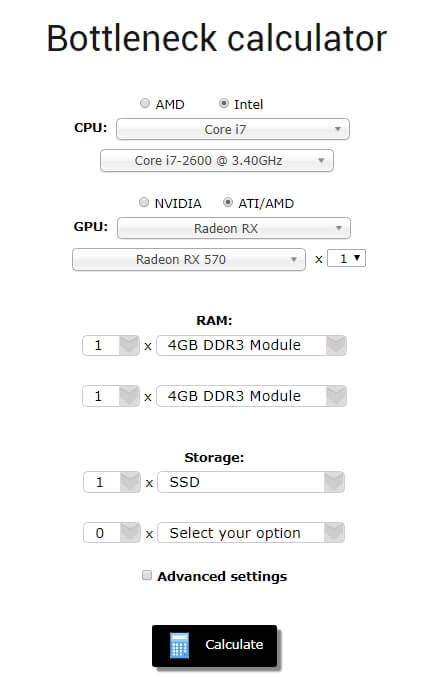The height and width of the screenshot is (682, 435).
Task: Choose the ATI/AMD GPU radio button
Action: tap(228, 202)
